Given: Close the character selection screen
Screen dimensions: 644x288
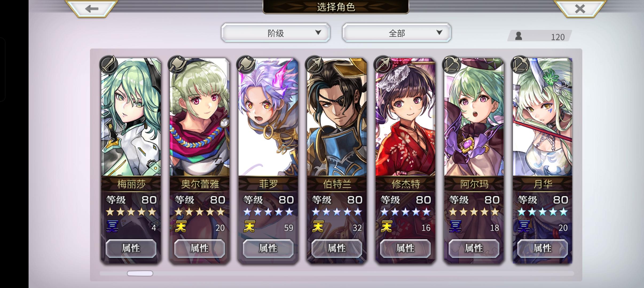Looking at the screenshot, I should point(580,9).
